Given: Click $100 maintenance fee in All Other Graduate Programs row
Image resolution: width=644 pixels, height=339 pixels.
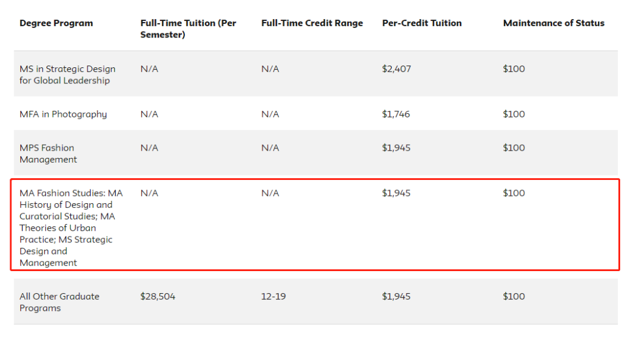Looking at the screenshot, I should (x=514, y=297).
